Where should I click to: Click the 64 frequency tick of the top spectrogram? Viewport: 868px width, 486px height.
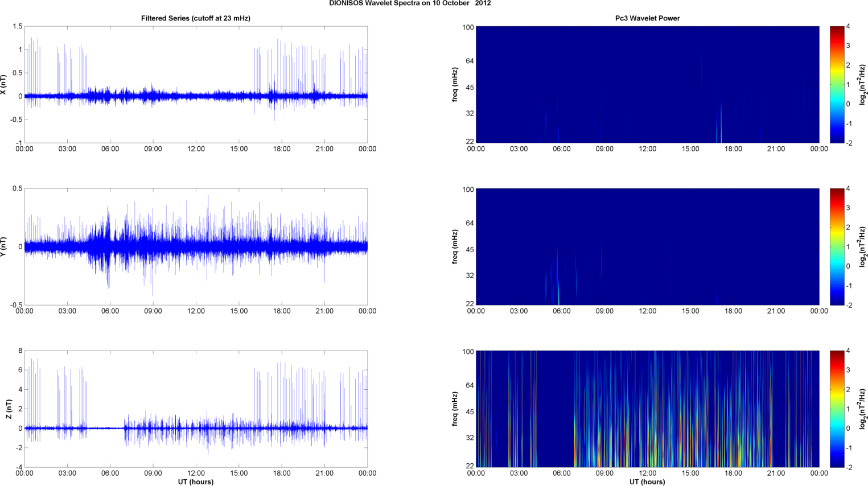pyautogui.click(x=470, y=61)
